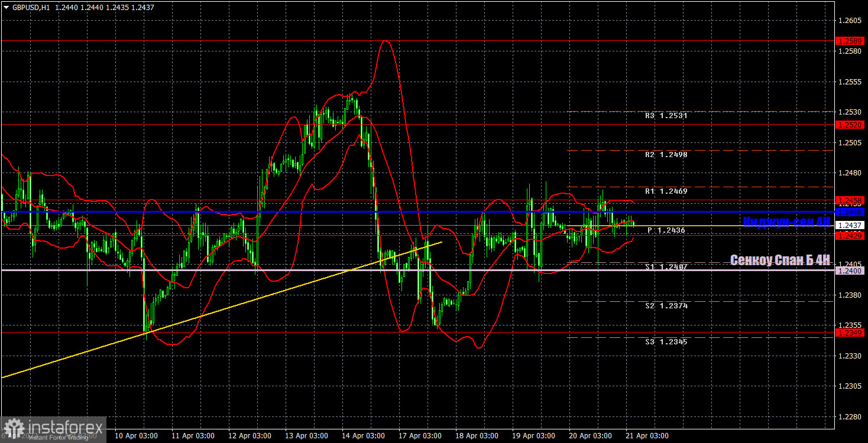This screenshot has width=868, height=443.
Task: Click the 1.2280 price scale value
Action: pyautogui.click(x=850, y=416)
